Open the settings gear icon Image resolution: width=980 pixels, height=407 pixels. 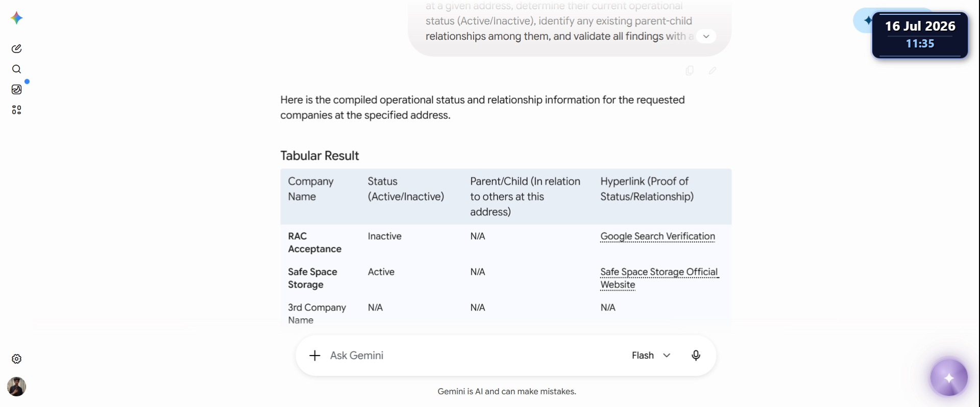pos(16,359)
